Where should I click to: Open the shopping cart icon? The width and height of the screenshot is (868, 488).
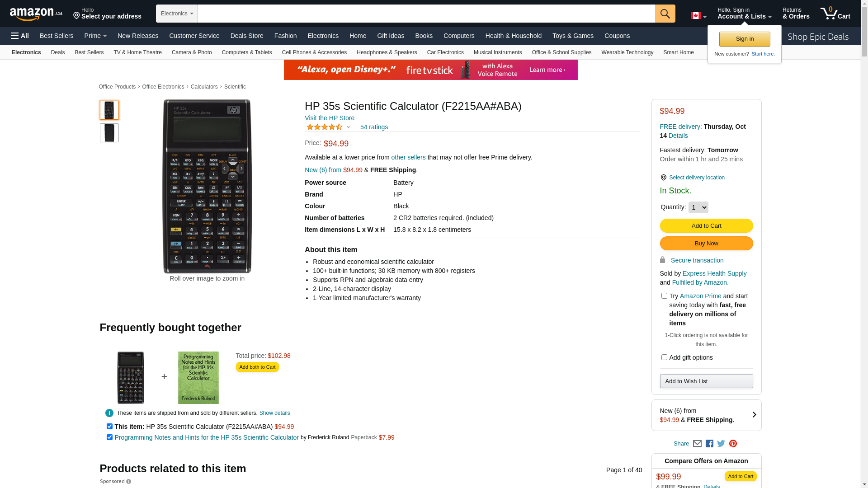click(x=835, y=14)
